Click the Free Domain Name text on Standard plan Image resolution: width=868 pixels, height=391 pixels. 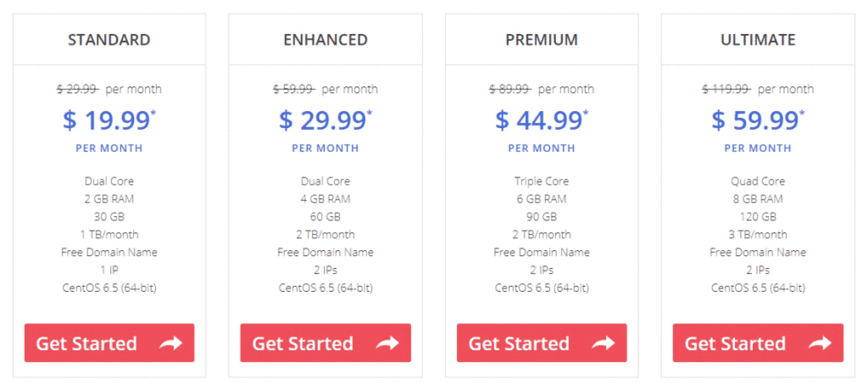click(109, 252)
